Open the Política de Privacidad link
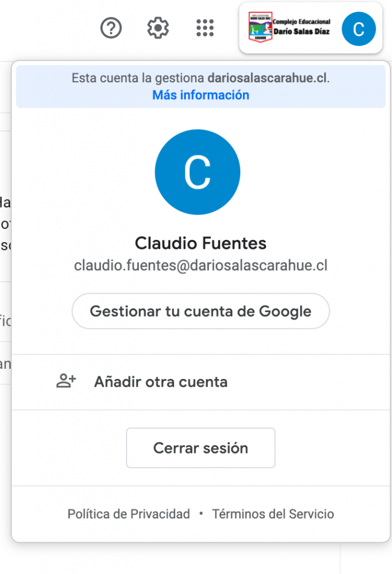The image size is (392, 574). point(129,514)
